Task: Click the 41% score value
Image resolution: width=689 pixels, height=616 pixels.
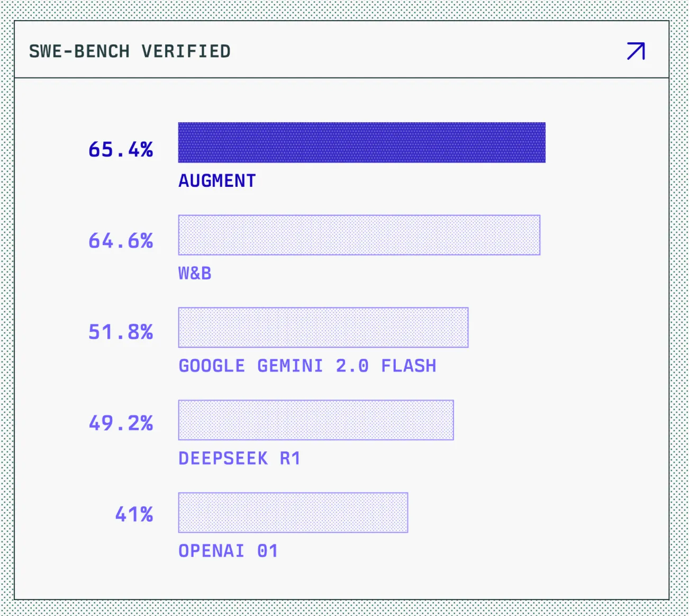Action: point(134,514)
